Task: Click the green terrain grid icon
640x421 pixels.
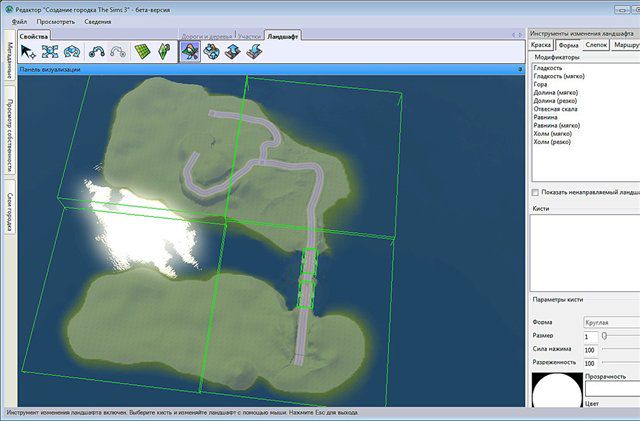Action: point(143,52)
